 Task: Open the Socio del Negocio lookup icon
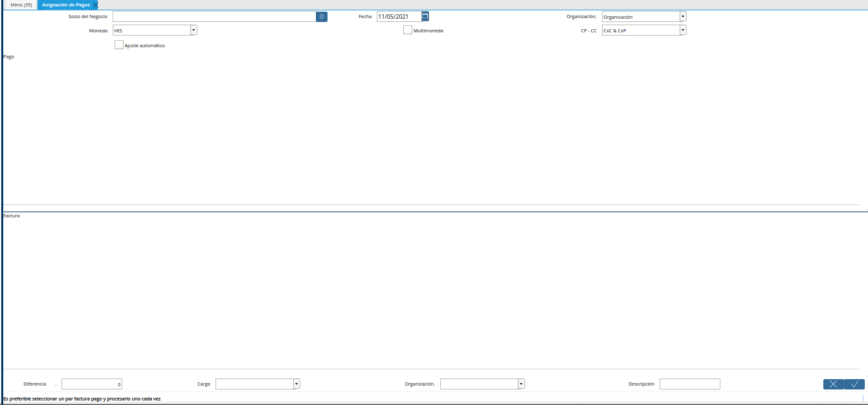322,17
